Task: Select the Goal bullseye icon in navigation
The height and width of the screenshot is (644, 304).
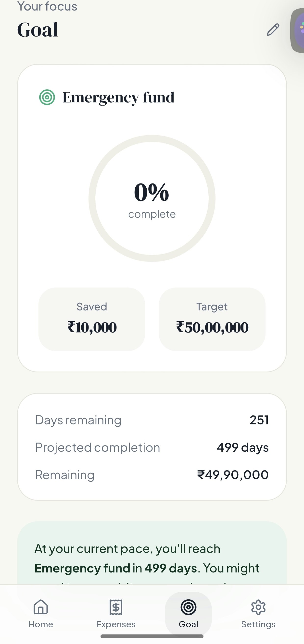Action: pyautogui.click(x=188, y=607)
